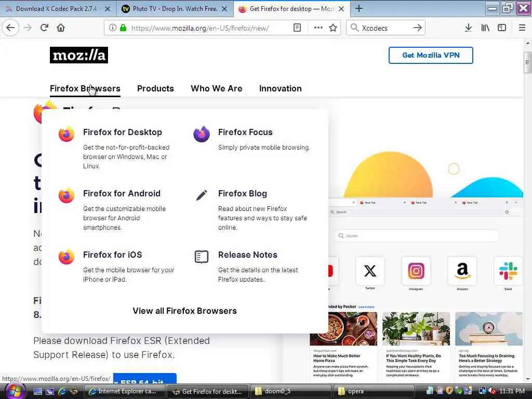
Task: Open a new tab with plus button
Action: pyautogui.click(x=359, y=8)
